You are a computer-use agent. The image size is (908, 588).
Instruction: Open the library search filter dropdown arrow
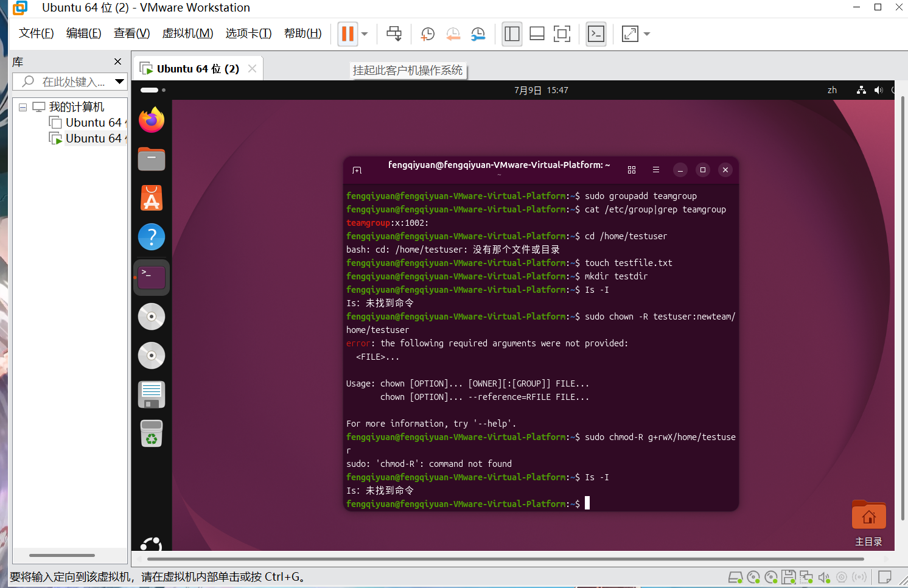(119, 82)
